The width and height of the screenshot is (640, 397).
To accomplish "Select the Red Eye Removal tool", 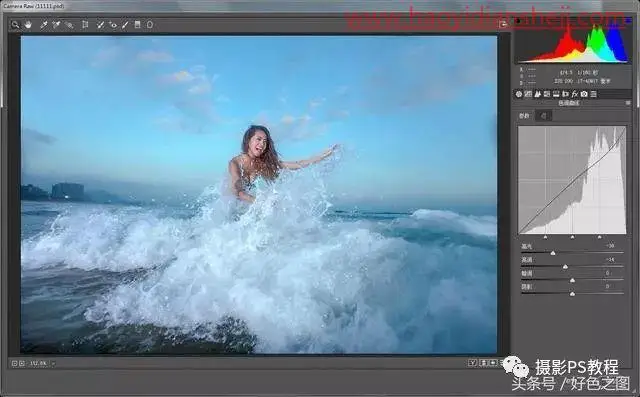I will pos(113,25).
